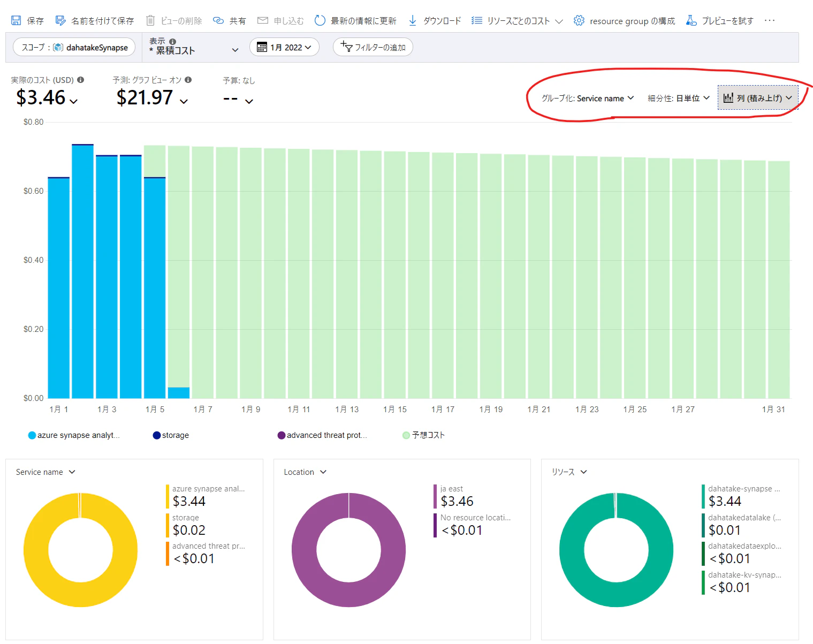Click the save-as (名前を付けて保存) icon
This screenshot has width=813, height=644.
click(60, 20)
